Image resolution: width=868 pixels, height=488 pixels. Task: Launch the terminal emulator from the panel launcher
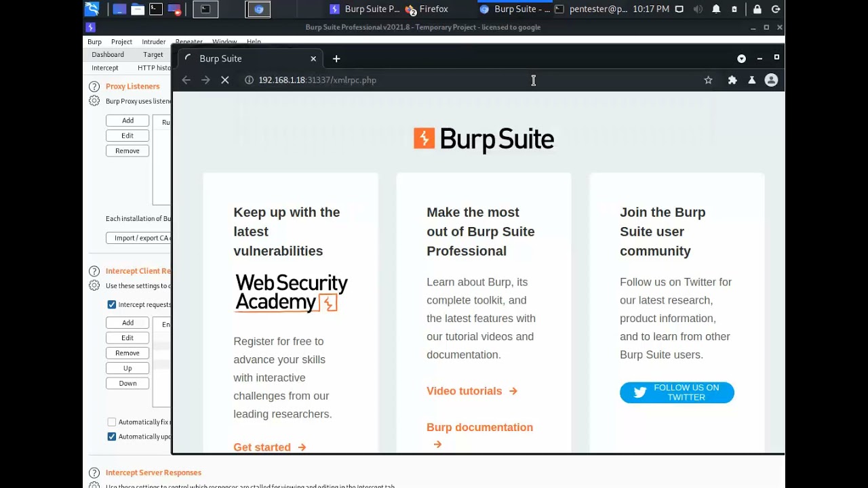pyautogui.click(x=156, y=9)
